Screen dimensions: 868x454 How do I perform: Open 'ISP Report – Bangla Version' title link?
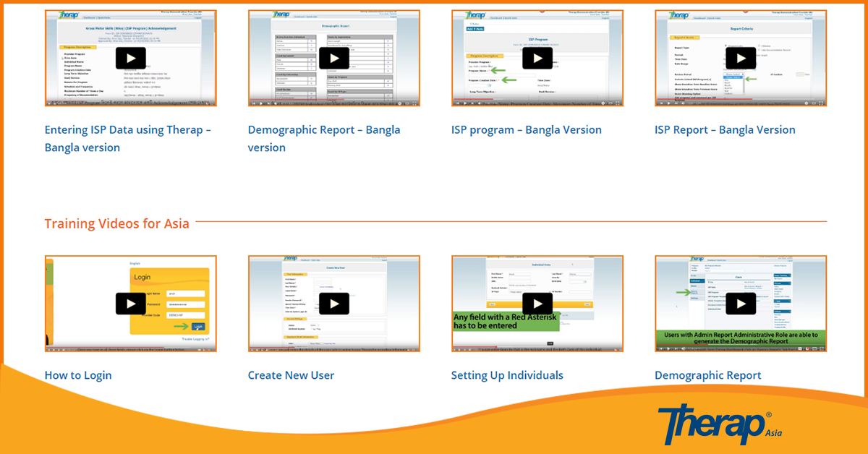(725, 130)
